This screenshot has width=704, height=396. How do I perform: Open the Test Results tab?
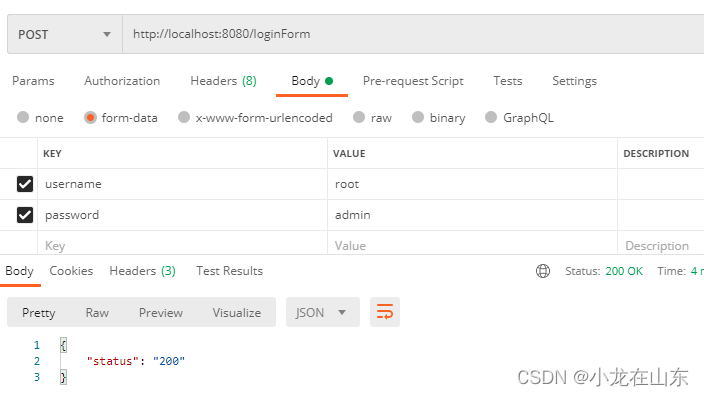click(x=229, y=271)
